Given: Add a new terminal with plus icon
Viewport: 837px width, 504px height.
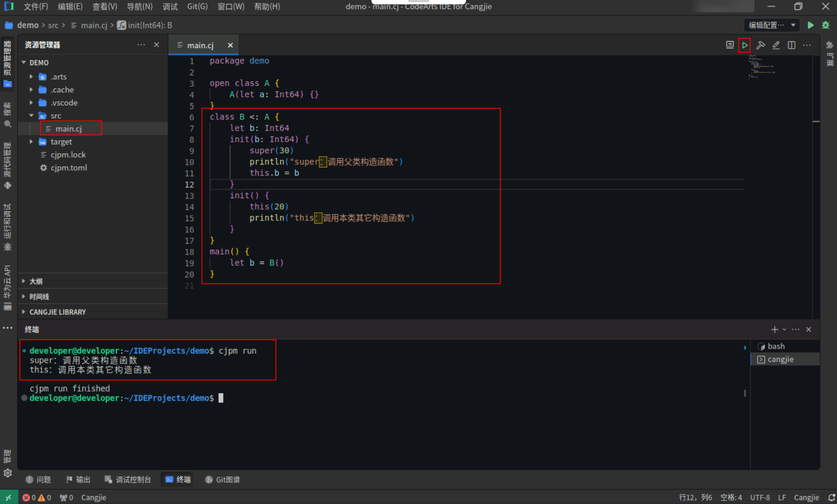Looking at the screenshot, I should point(774,329).
